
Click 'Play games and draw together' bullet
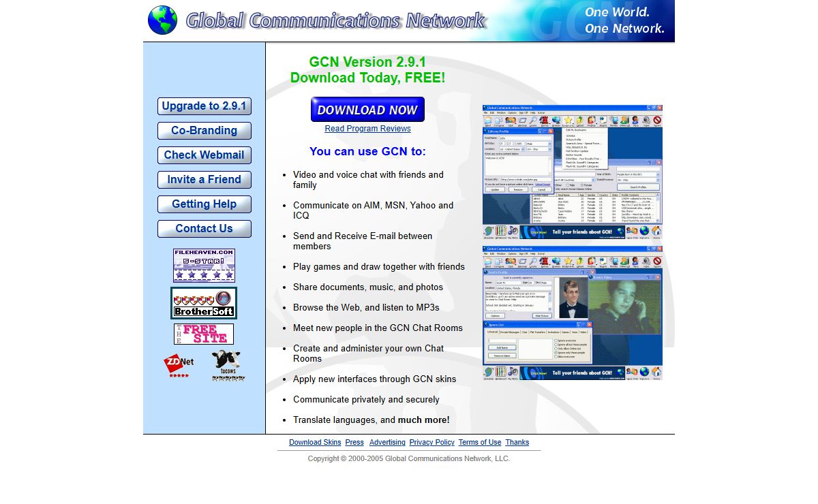(379, 267)
